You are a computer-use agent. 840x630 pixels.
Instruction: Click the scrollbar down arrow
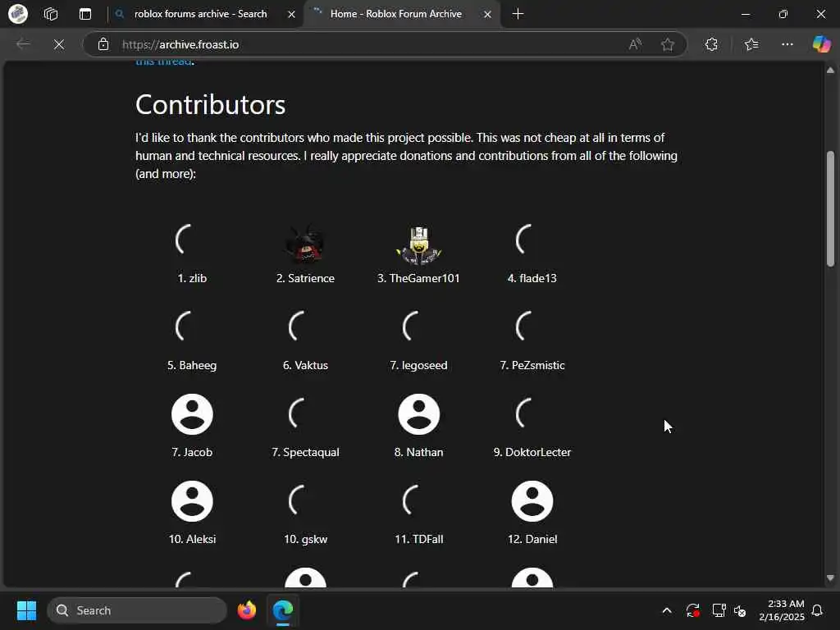coord(830,578)
